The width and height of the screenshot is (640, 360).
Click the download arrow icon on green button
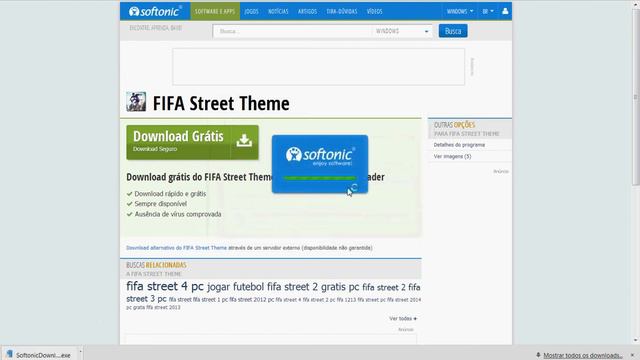coord(244,141)
